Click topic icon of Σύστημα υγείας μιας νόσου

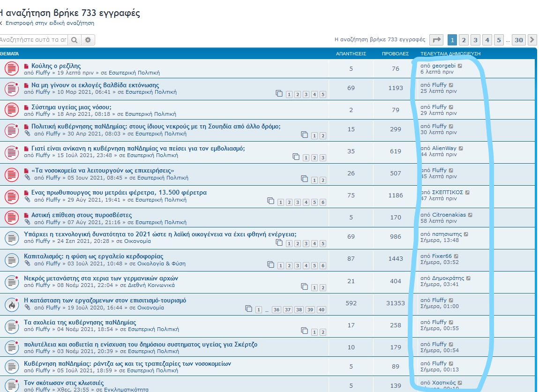pyautogui.click(x=11, y=110)
